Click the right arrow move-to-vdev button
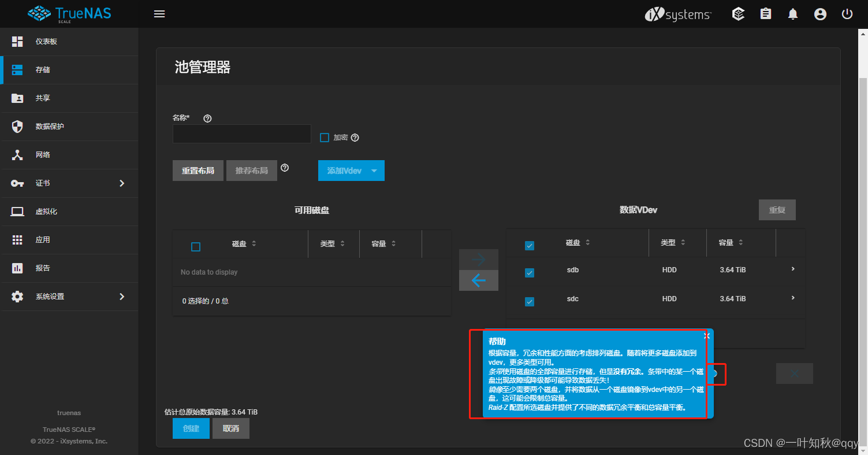 pyautogui.click(x=479, y=260)
